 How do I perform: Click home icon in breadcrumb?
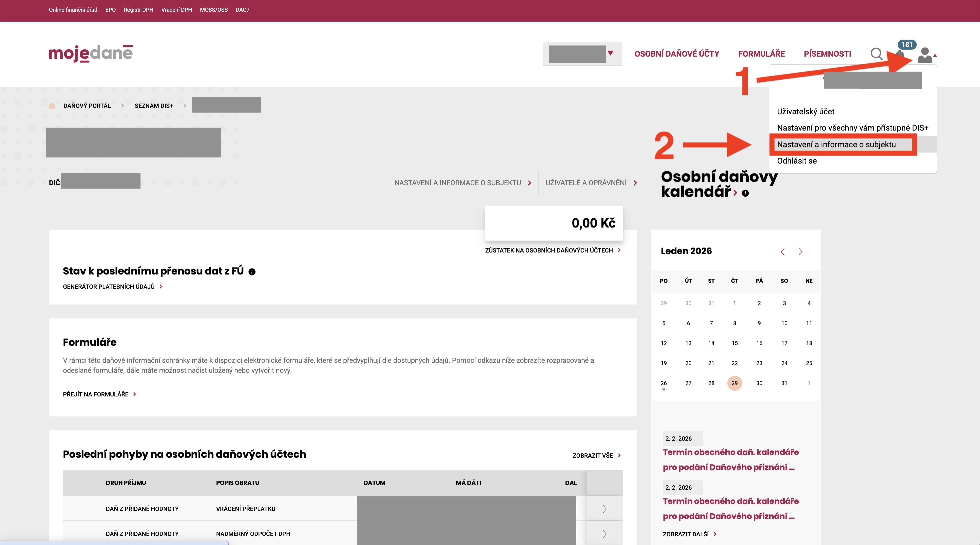(x=52, y=106)
